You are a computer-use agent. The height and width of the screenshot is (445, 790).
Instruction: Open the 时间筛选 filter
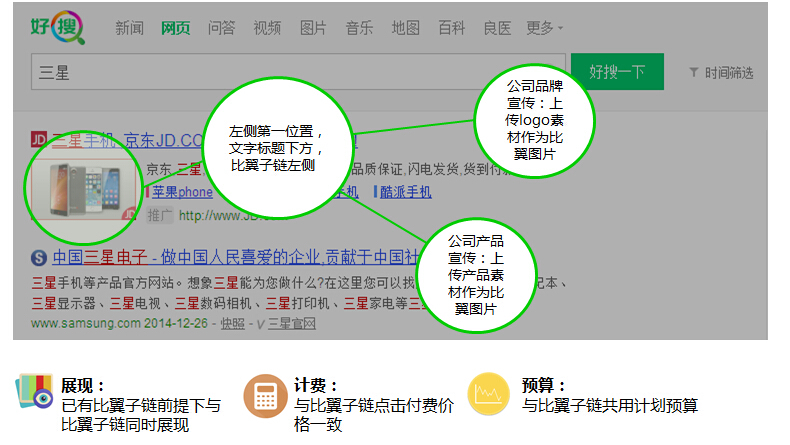(729, 73)
